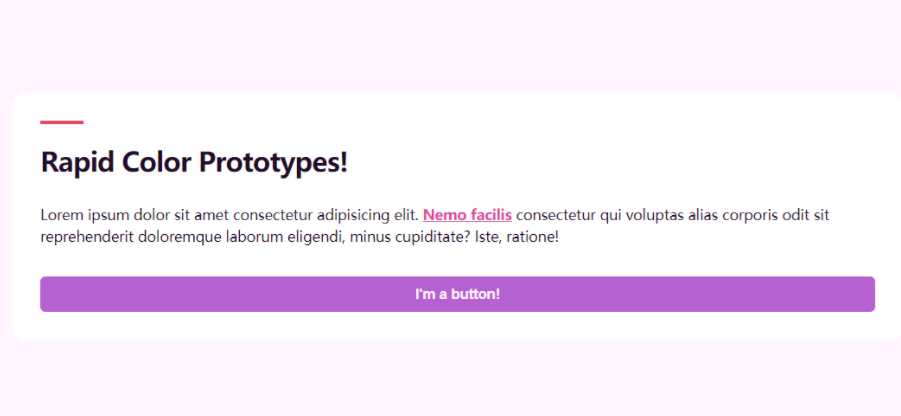This screenshot has width=901, height=416.
Task: Click the empty pink background below the card
Action: [x=450, y=380]
